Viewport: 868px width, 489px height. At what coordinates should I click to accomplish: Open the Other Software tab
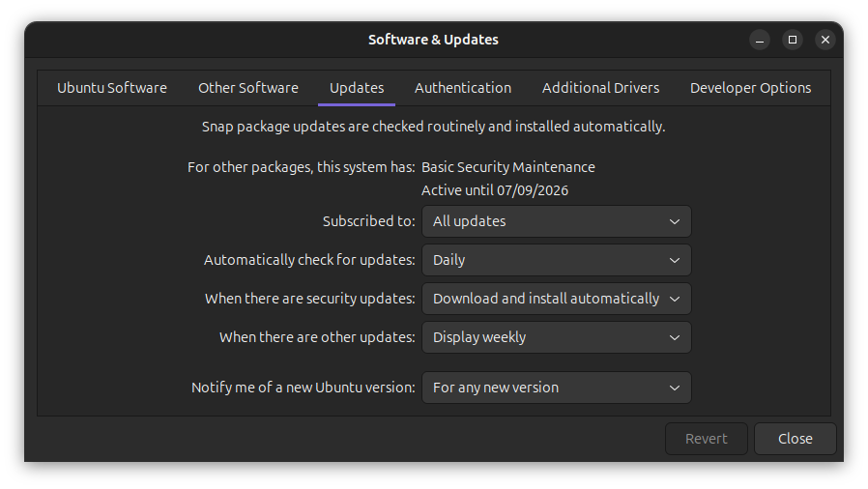(x=248, y=88)
